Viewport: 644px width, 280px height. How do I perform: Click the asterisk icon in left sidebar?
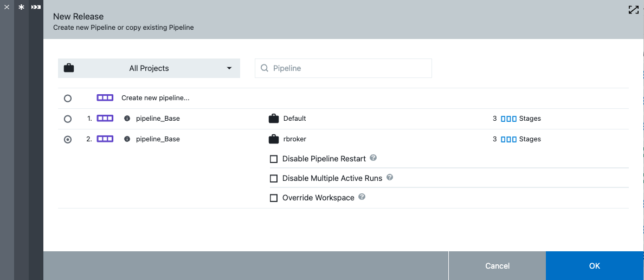(22, 8)
